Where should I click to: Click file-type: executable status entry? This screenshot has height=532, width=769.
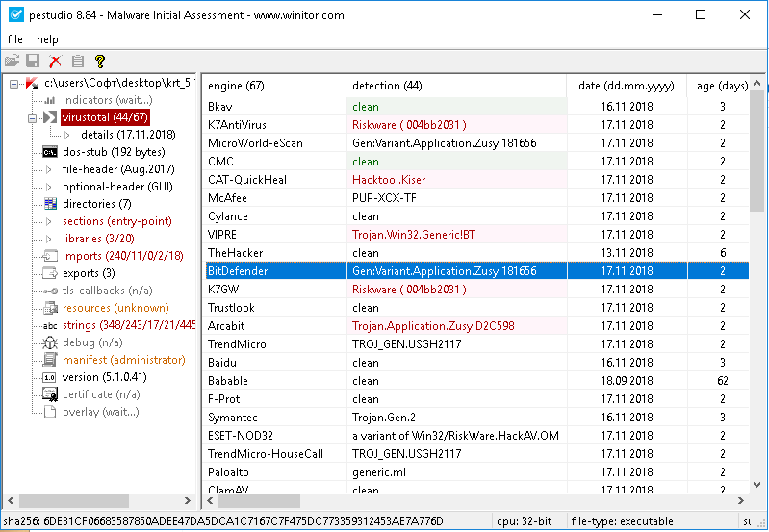coord(622,521)
